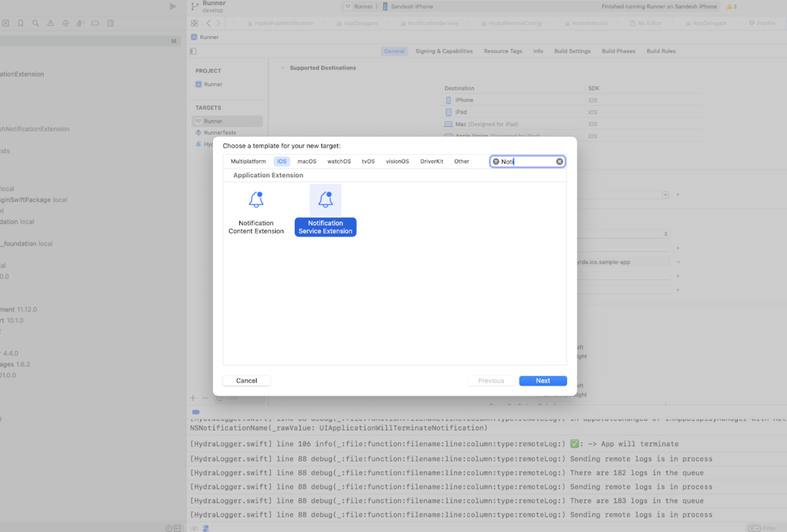Viewport: 787px width, 532px height.
Task: Open the Build Settings tab
Action: coord(572,51)
